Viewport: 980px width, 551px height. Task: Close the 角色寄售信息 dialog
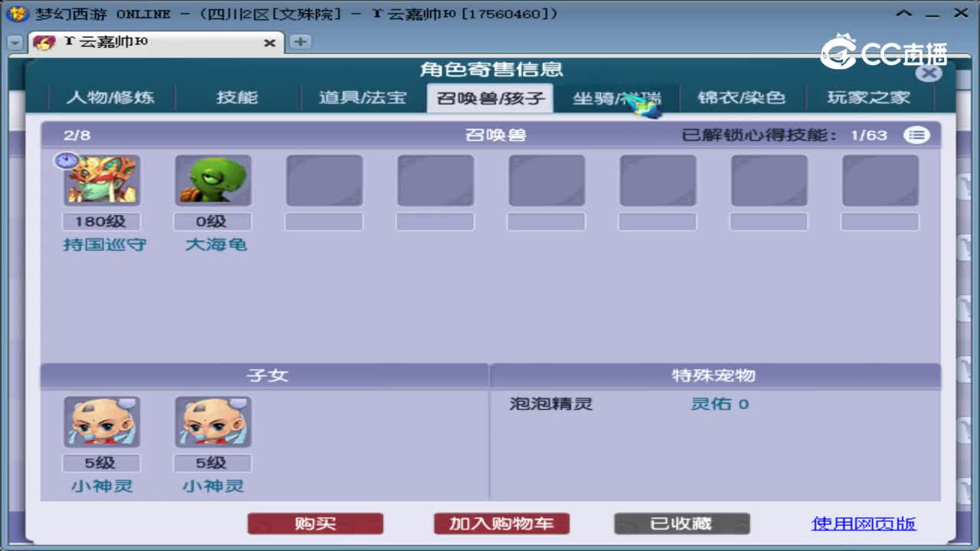(929, 73)
